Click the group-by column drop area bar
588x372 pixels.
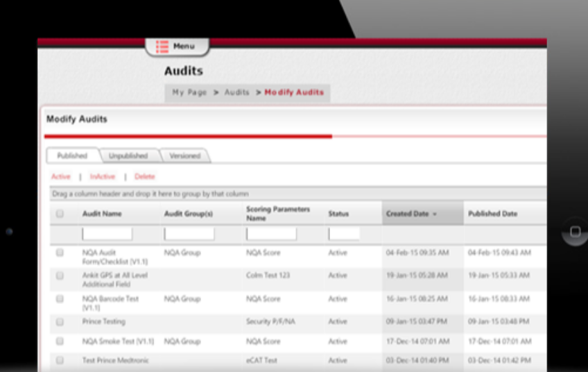pyautogui.click(x=298, y=194)
